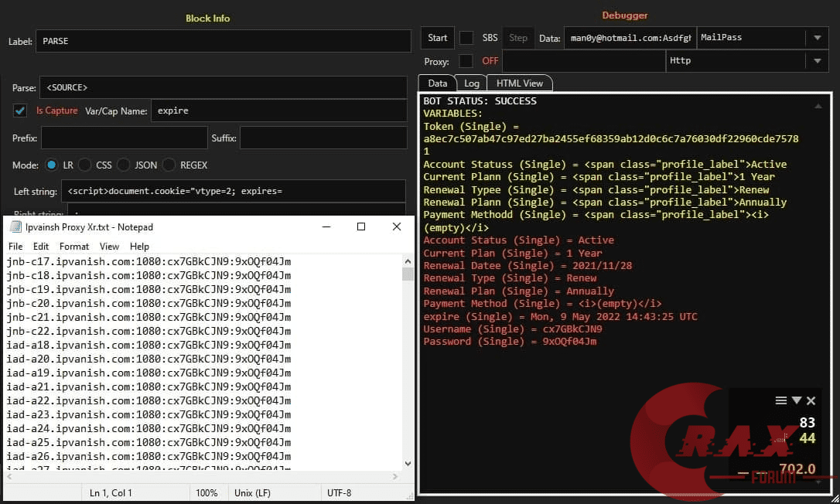The image size is (840, 504).
Task: Expand the Http proxy type dropdown
Action: (x=817, y=61)
